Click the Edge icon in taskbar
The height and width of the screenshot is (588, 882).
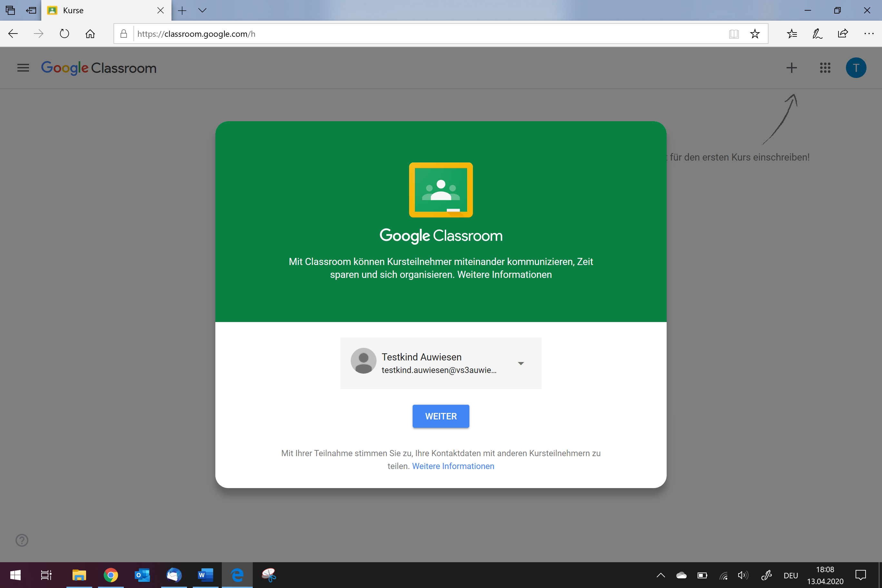pos(237,575)
